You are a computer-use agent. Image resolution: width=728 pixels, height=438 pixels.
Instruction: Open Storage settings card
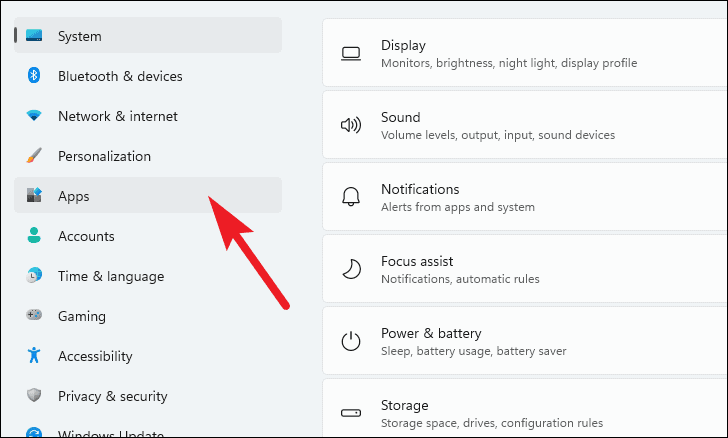525,409
